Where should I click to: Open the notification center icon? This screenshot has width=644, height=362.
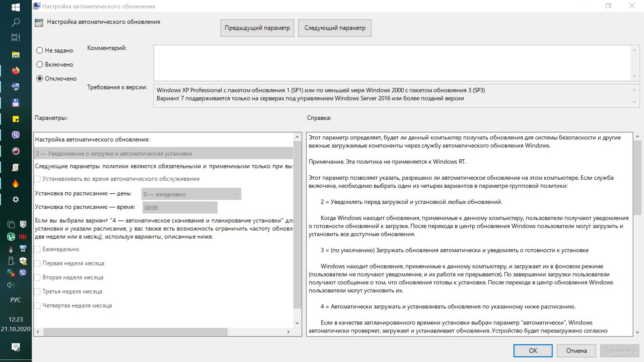15,347
